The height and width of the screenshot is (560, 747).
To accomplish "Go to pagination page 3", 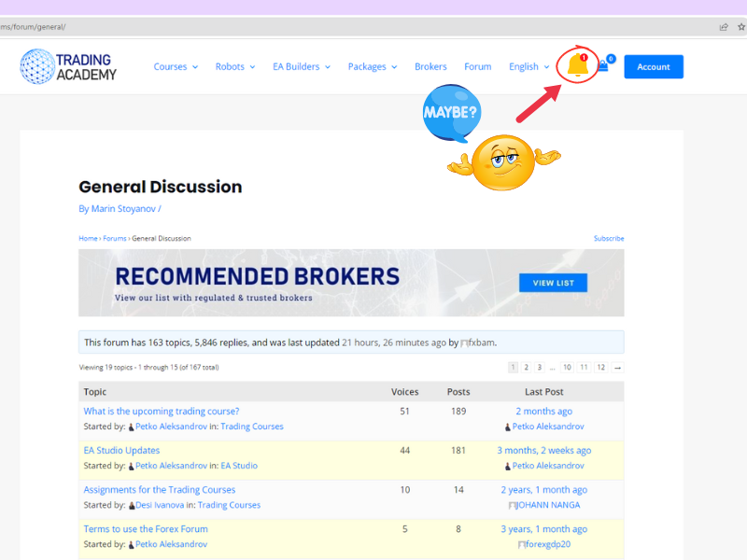I will click(540, 367).
